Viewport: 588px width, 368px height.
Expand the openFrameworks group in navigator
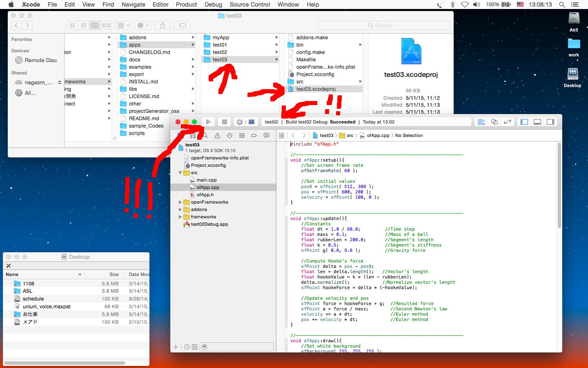pyautogui.click(x=180, y=202)
